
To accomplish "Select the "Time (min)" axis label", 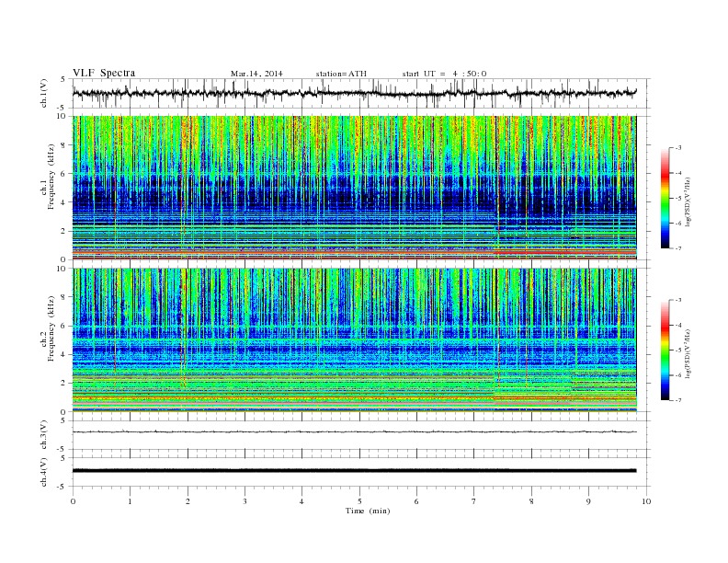I will point(368,511).
